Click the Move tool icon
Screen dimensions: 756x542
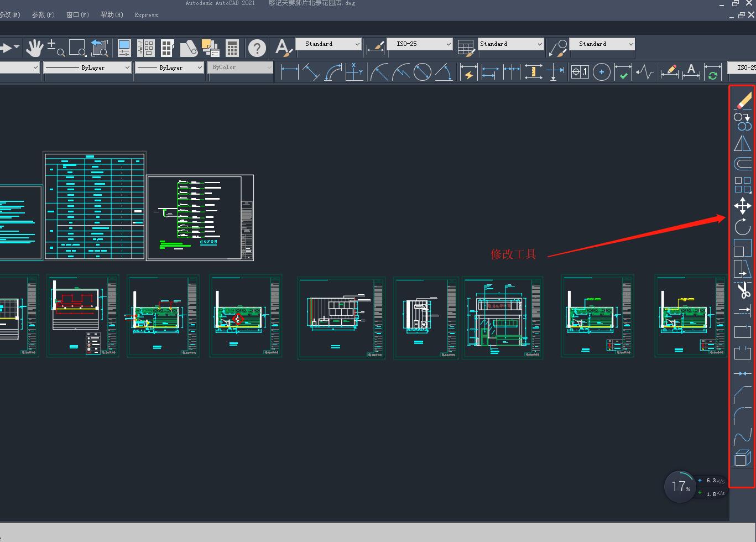tap(742, 206)
